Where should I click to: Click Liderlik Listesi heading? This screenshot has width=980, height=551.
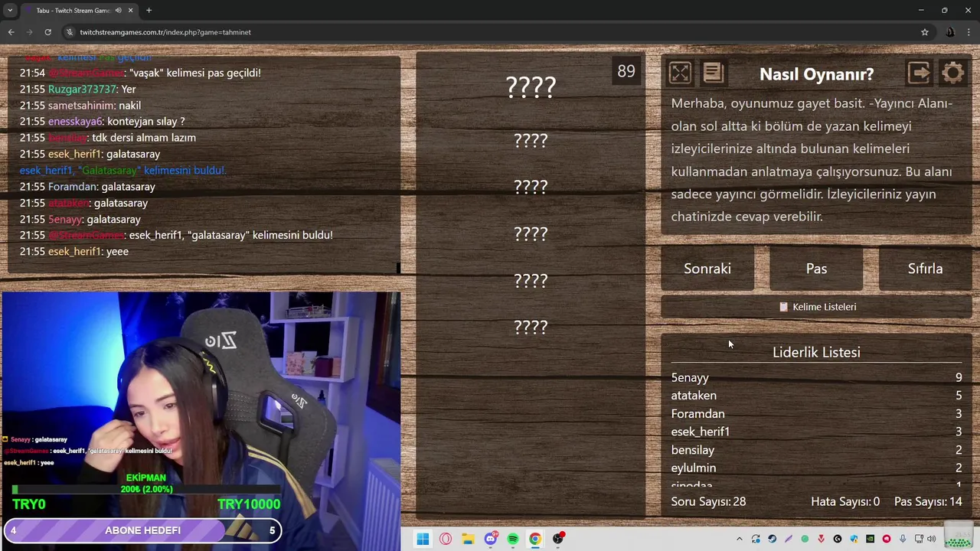click(816, 352)
